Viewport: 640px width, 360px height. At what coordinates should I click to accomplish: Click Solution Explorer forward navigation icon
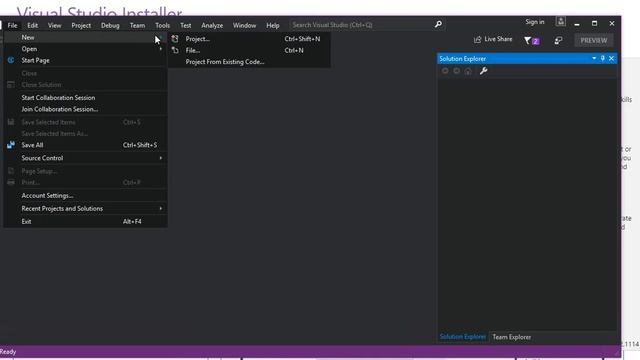pyautogui.click(x=457, y=71)
